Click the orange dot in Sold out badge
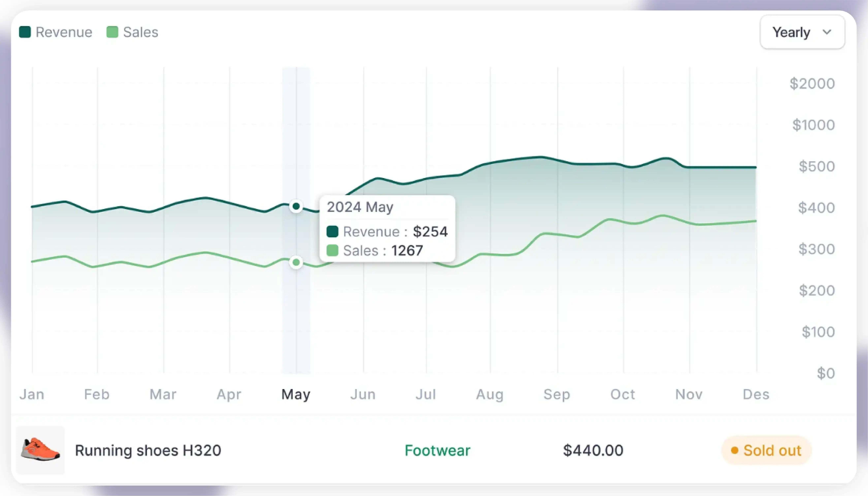The image size is (868, 496). coord(734,450)
